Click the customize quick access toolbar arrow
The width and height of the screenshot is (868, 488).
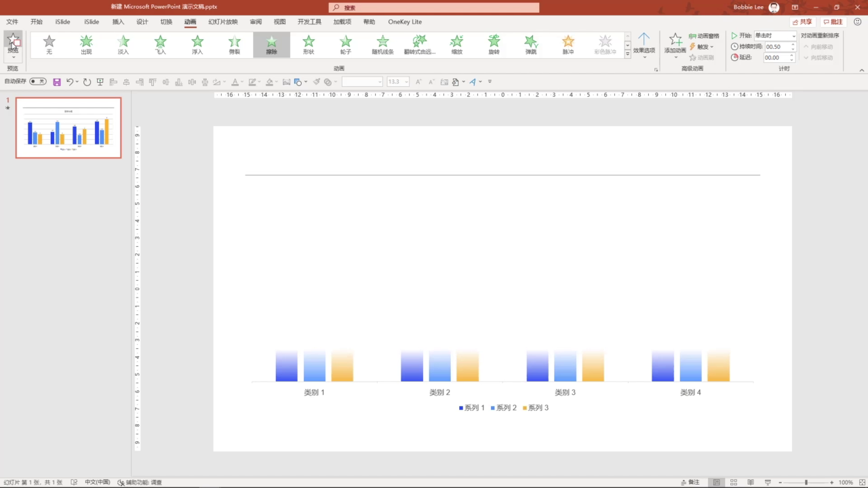point(490,82)
